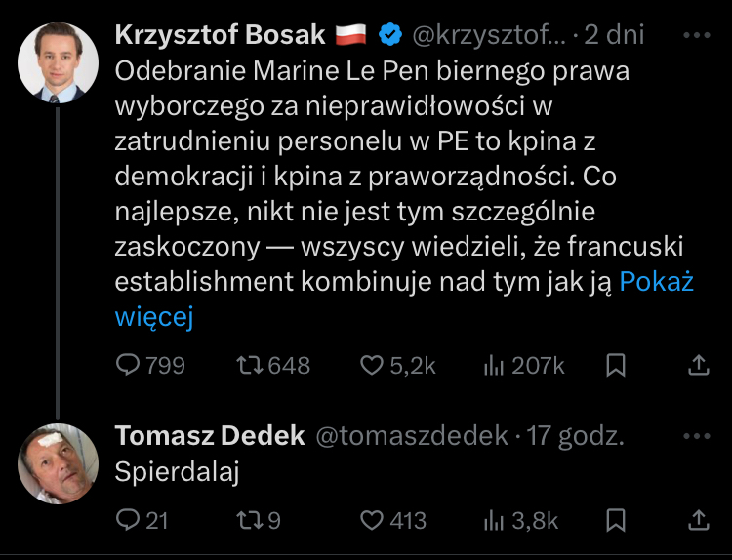Click Tomasz Dedek's avatar photo
Viewport: 732px width, 560px height.
[59, 463]
